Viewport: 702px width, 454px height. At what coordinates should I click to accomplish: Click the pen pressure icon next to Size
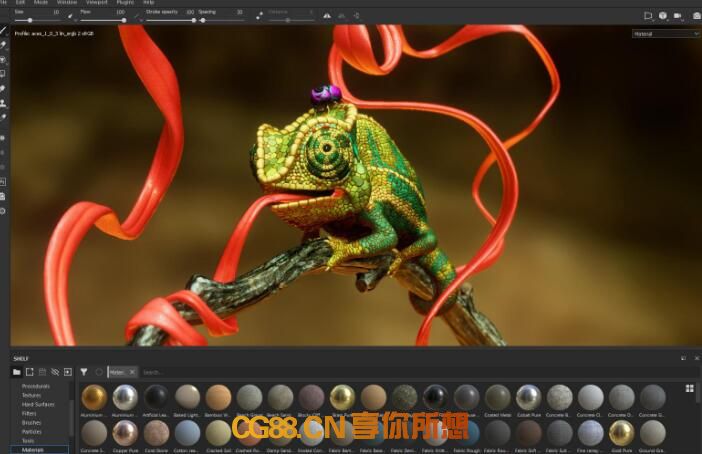tap(70, 16)
